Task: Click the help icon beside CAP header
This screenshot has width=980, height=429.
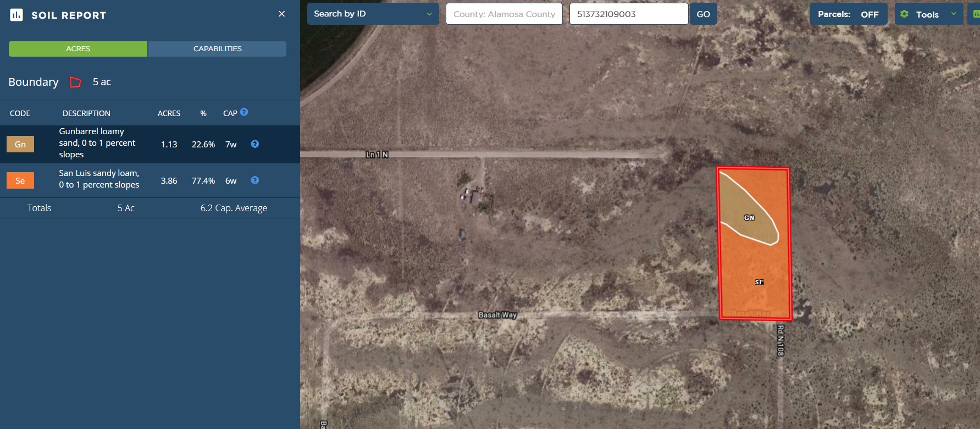Action: [x=244, y=112]
